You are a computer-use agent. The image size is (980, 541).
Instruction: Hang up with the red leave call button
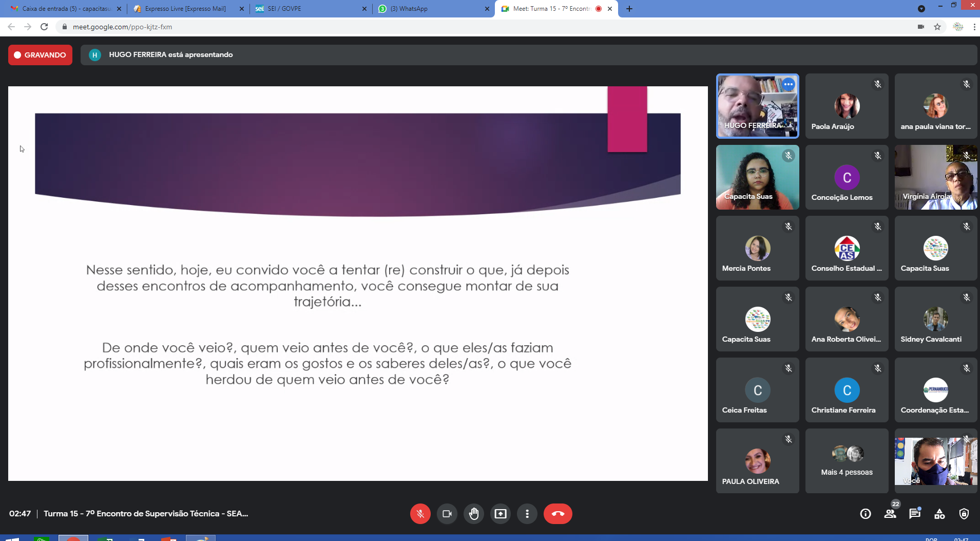[558, 514]
